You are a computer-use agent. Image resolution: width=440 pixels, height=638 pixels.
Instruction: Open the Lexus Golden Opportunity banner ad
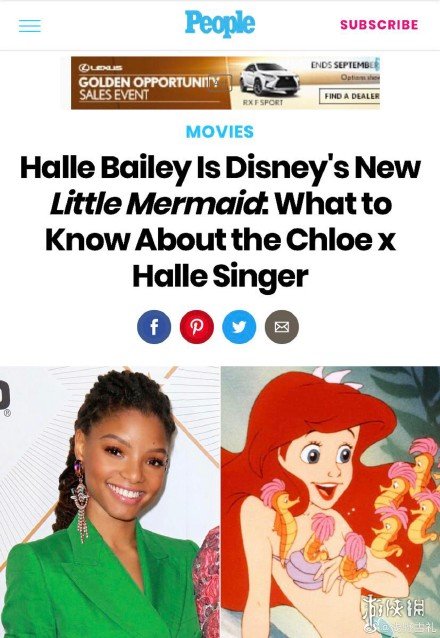(x=225, y=83)
